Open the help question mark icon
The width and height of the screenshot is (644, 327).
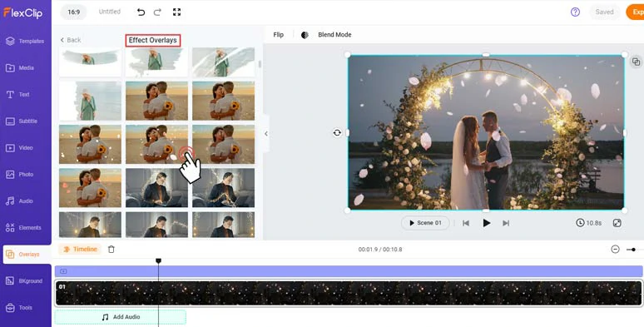point(576,12)
